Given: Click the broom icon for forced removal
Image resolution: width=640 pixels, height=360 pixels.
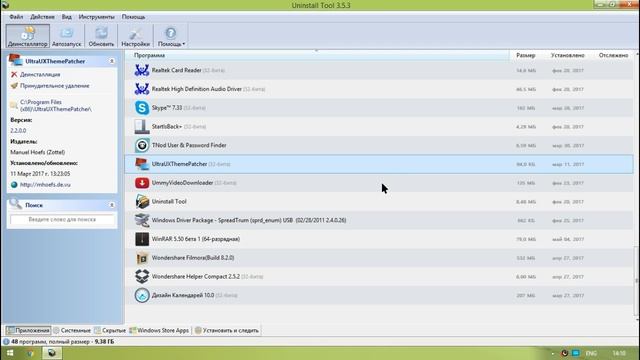Looking at the screenshot, I should (x=14, y=86).
